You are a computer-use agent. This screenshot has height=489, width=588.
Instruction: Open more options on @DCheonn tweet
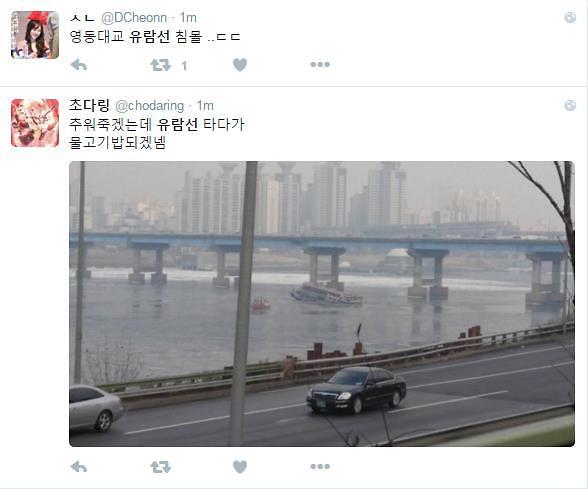pos(320,64)
